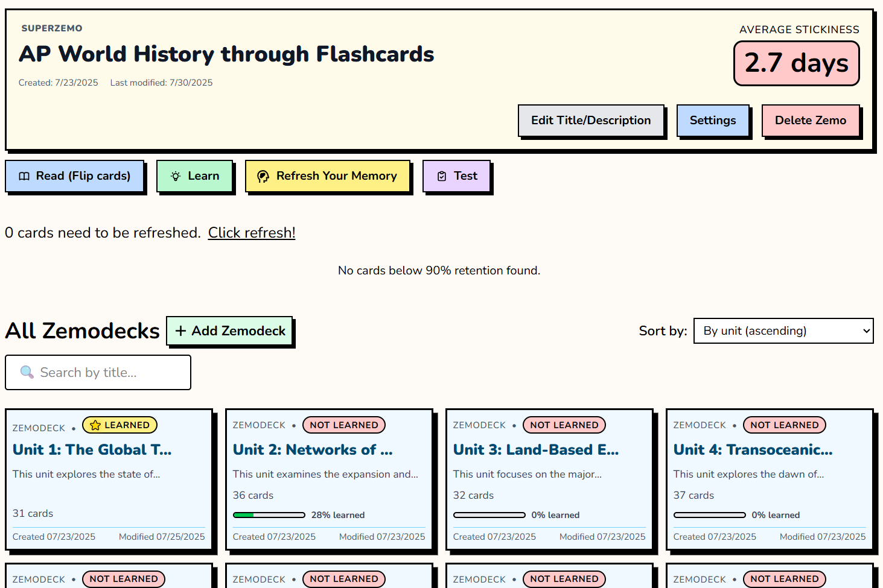883x588 pixels.
Task: Click the 28% learned progress bar
Action: 269,515
